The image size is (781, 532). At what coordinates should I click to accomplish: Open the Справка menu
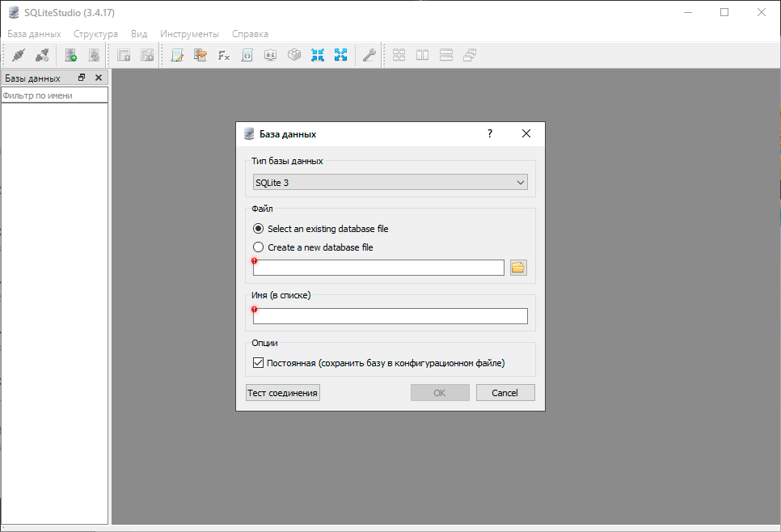(x=250, y=34)
